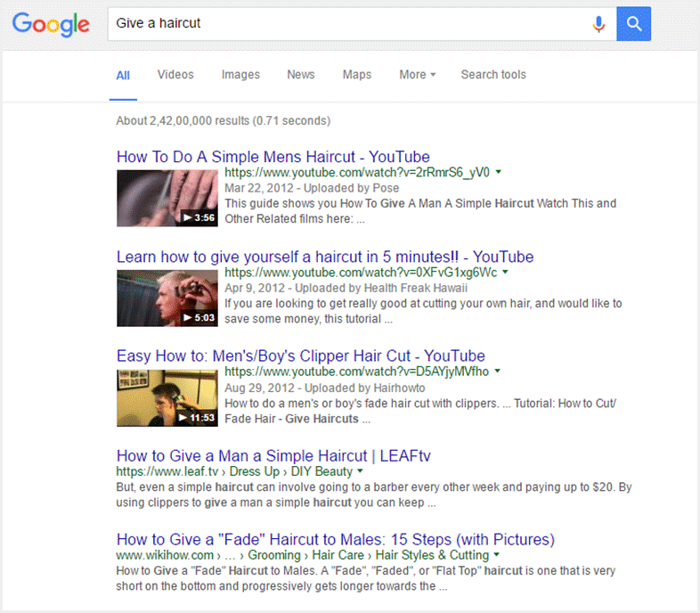Viewport: 700px width, 613px height.
Task: Play the 5:03 video thumbnail
Action: tap(167, 298)
